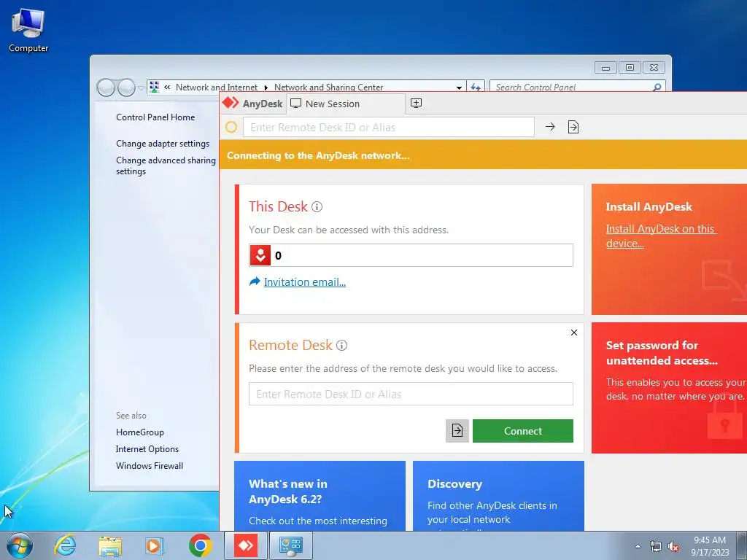Click the file transfer button beside Connect
The image size is (747, 560).
click(457, 431)
